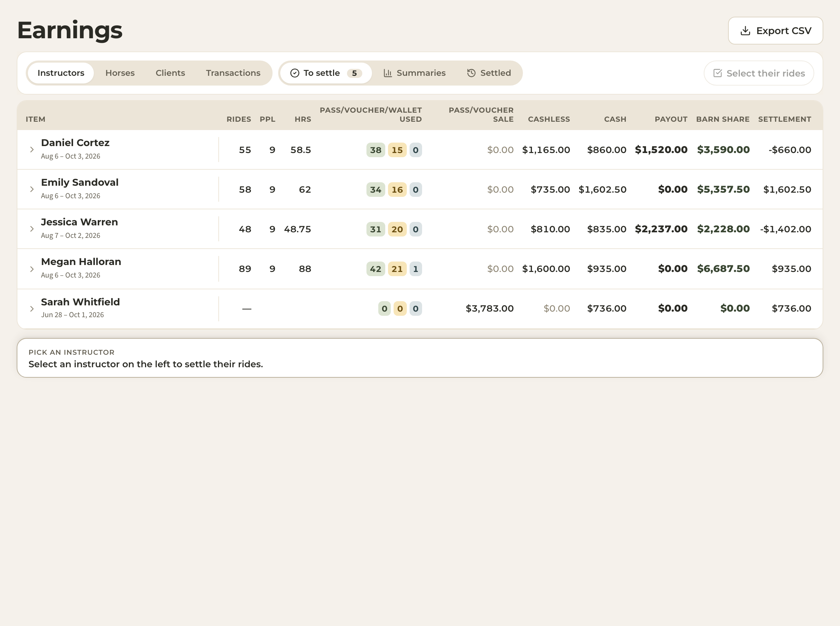This screenshot has width=840, height=626.
Task: Switch to the Instructors tab
Action: coord(61,73)
